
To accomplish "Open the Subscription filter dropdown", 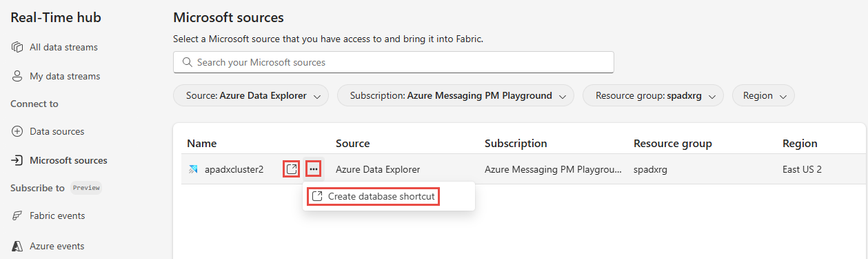I will [x=456, y=96].
